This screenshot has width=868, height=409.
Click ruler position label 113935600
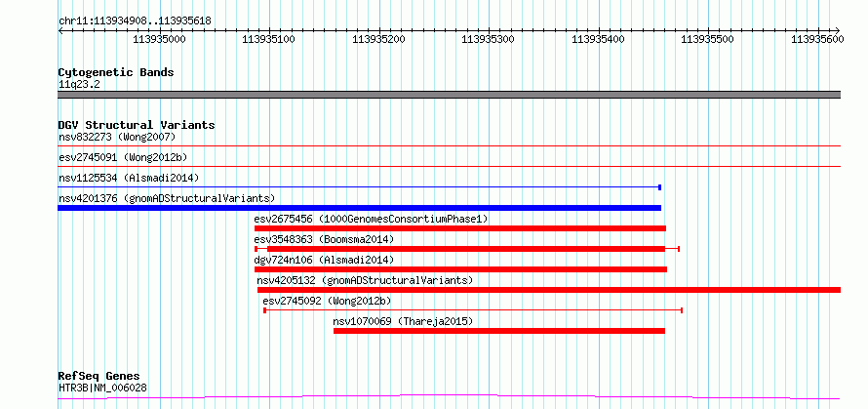(817, 39)
